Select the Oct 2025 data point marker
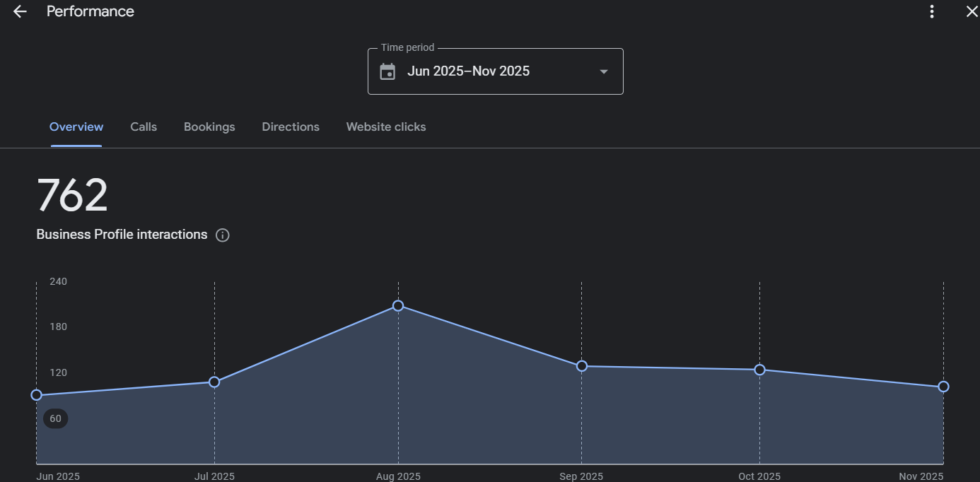The image size is (980, 482). pos(759,370)
